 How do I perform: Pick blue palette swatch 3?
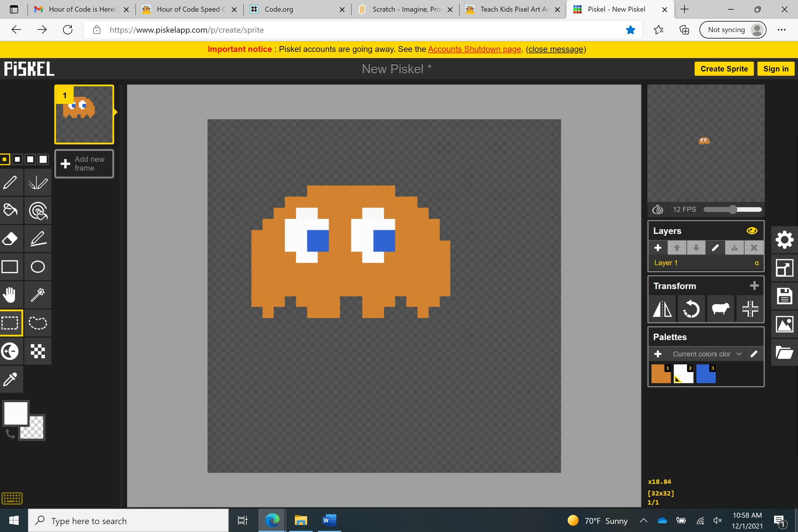(706, 374)
